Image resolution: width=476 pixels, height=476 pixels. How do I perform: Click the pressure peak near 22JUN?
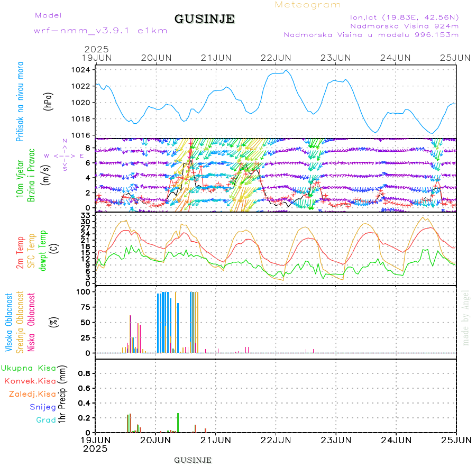(x=286, y=70)
